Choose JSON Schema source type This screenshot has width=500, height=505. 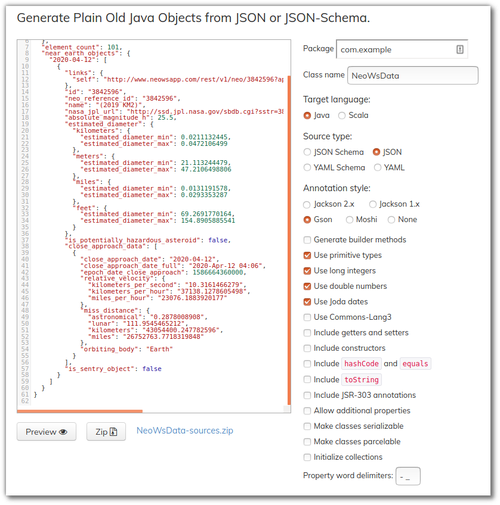tap(307, 152)
